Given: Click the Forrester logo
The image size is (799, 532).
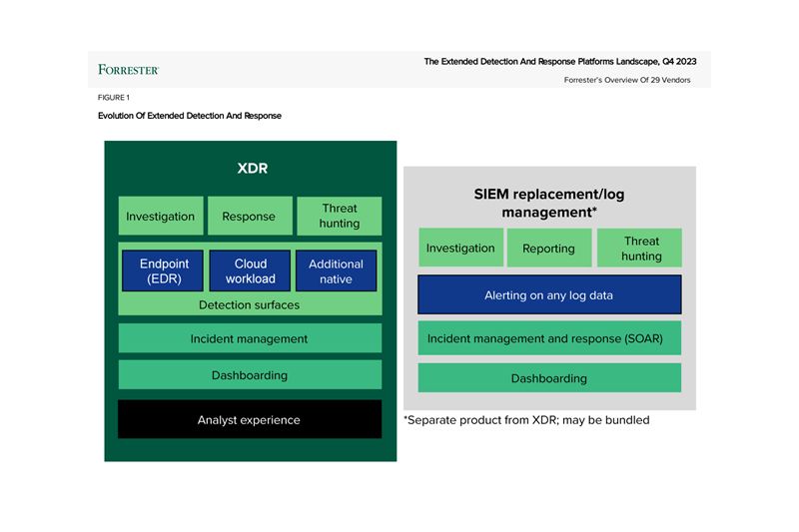Looking at the screenshot, I should point(128,69).
